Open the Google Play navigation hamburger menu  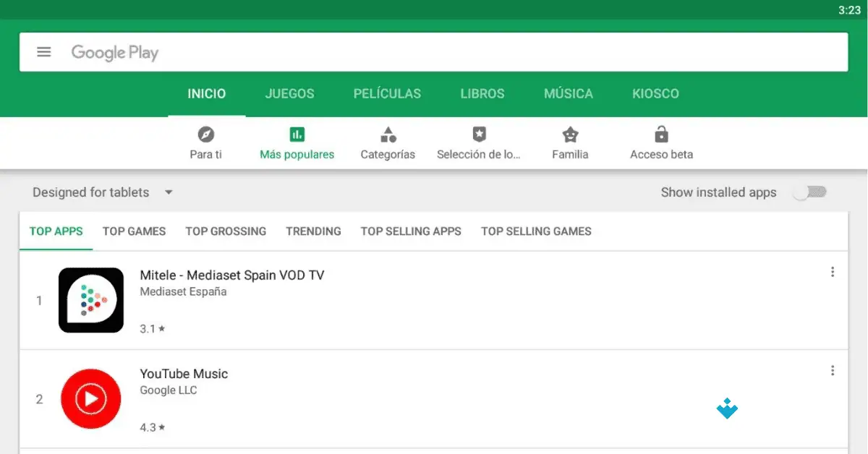44,51
